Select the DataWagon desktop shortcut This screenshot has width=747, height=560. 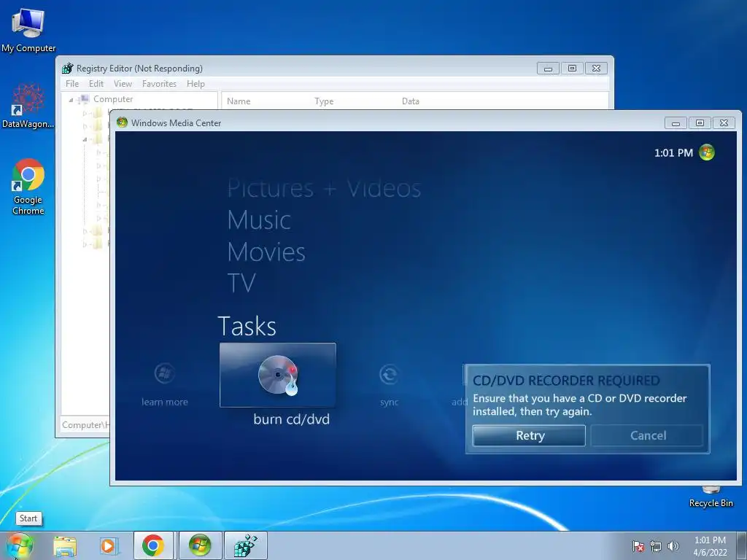tap(28, 106)
